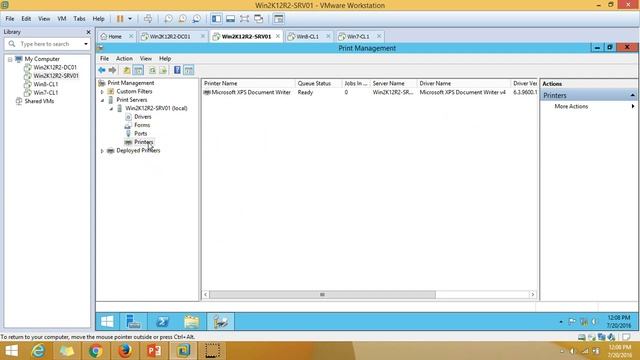
Task: Toggle thumbnail bar icon in VMware toolbar
Action: [230, 19]
